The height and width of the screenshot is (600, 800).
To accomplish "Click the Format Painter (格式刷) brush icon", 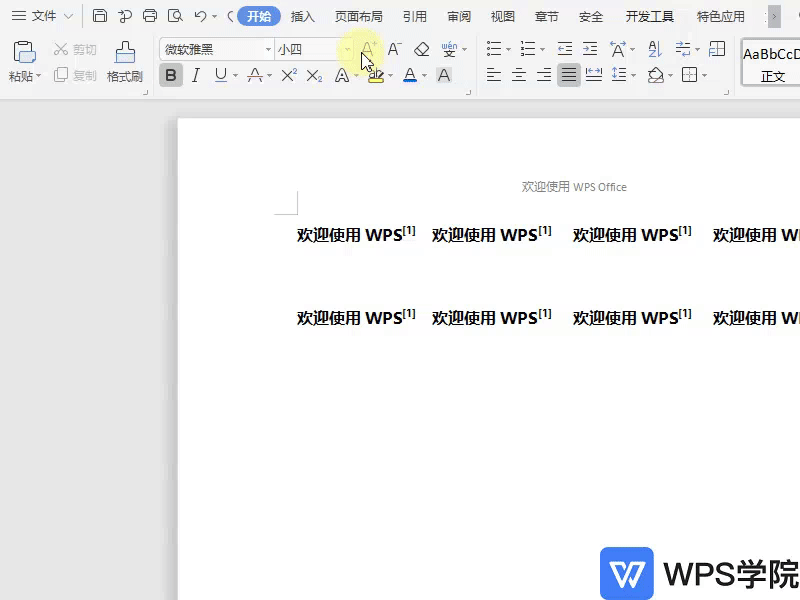I will [125, 52].
